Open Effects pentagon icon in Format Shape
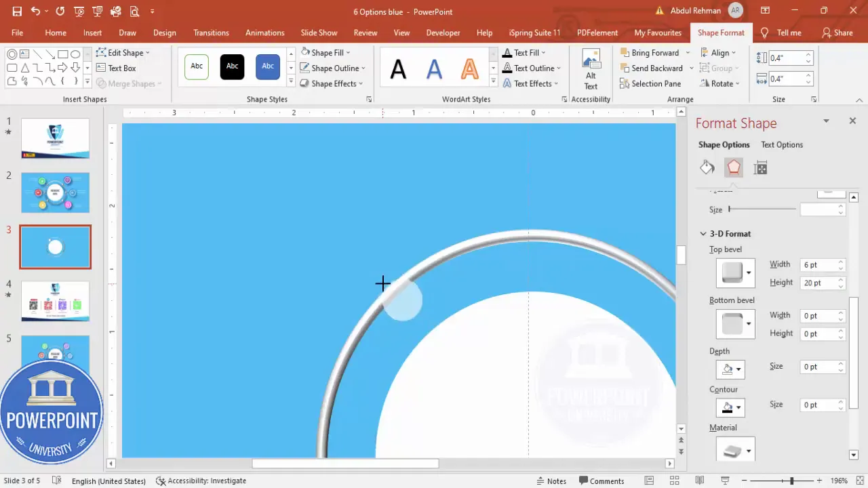 734,168
